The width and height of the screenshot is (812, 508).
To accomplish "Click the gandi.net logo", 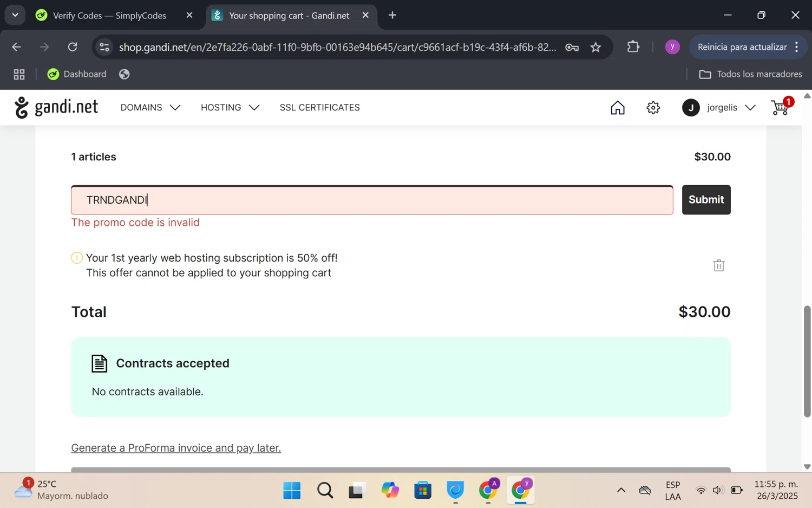I will click(x=56, y=107).
